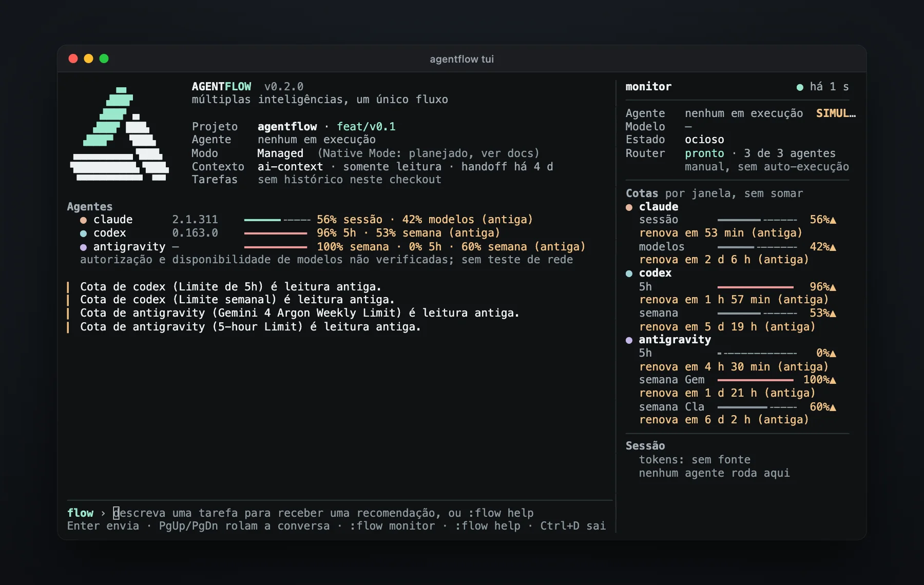Click the 'pronto' router status
Image resolution: width=924 pixels, height=585 pixels.
(704, 153)
